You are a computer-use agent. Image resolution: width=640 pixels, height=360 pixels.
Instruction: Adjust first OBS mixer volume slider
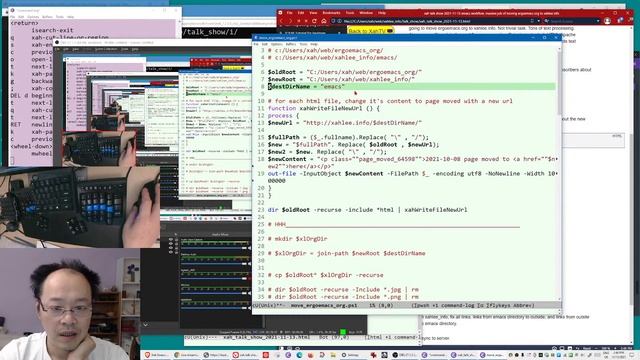coord(214,248)
